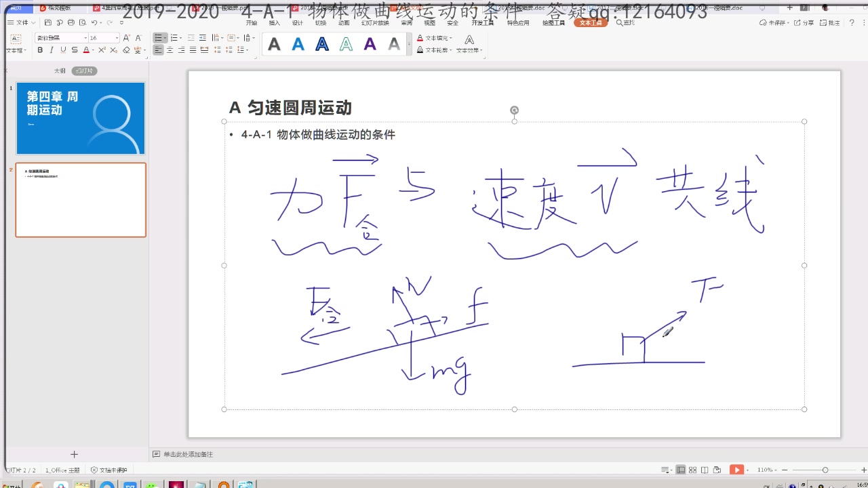Viewport: 868px width, 488px height.
Task: Open the font color tool
Action: (87, 49)
